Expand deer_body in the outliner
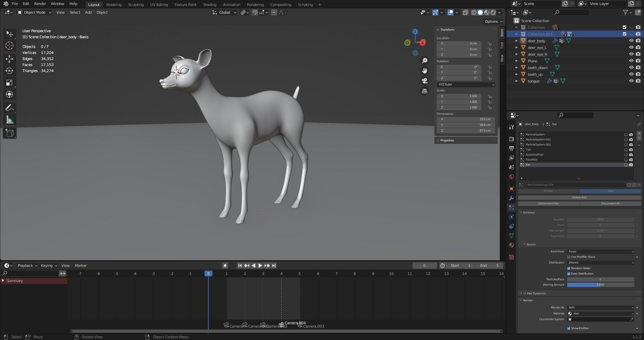This screenshot has width=644, height=340. point(517,41)
